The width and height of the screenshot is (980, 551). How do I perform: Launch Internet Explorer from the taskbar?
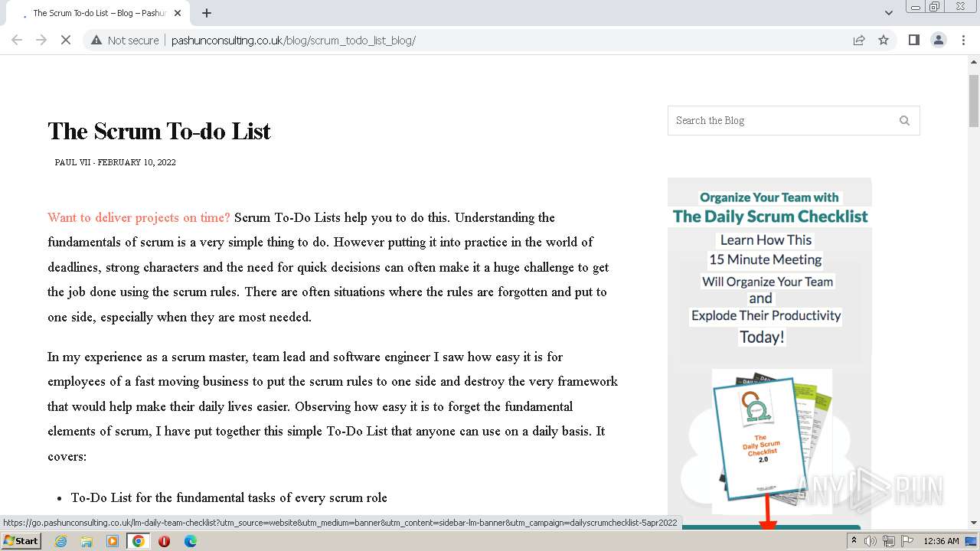[60, 541]
